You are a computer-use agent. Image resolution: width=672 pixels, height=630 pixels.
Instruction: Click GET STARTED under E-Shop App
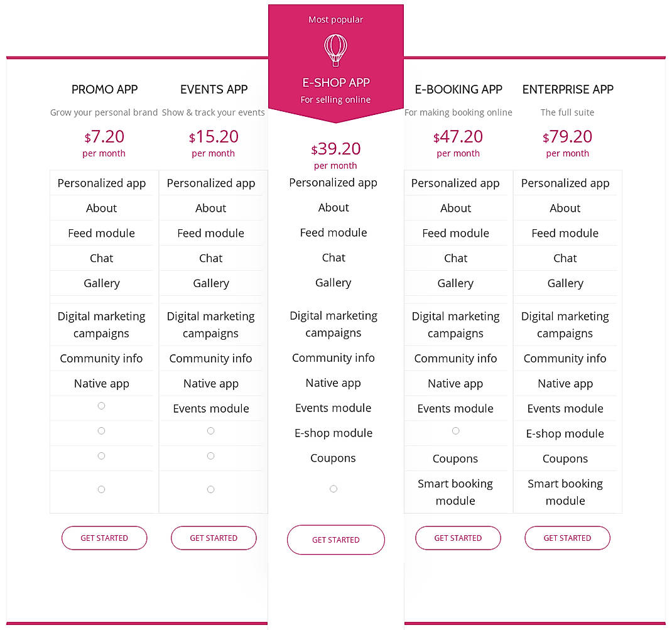pyautogui.click(x=335, y=540)
